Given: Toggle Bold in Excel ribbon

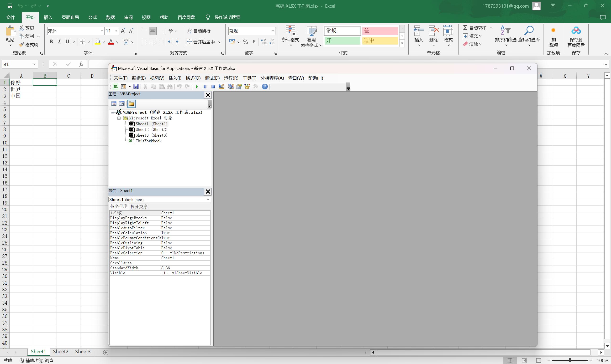Looking at the screenshot, I should pos(51,42).
